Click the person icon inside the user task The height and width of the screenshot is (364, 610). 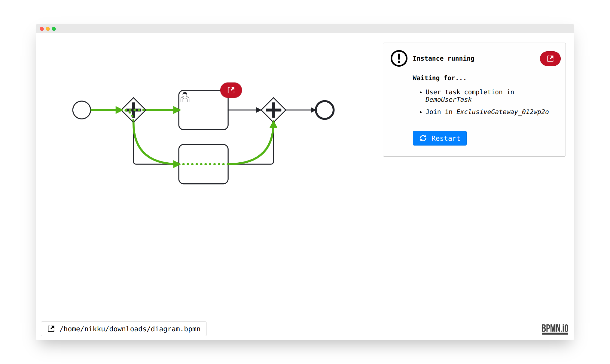tap(185, 97)
